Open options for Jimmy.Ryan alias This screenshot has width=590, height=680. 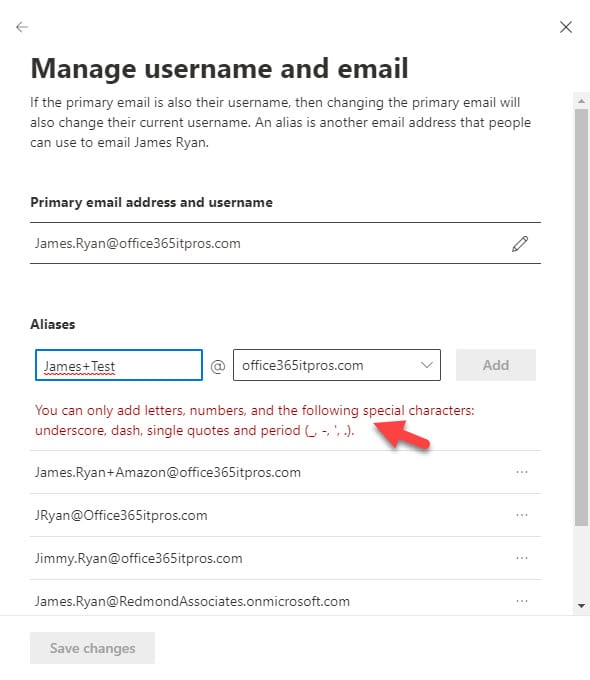[522, 558]
